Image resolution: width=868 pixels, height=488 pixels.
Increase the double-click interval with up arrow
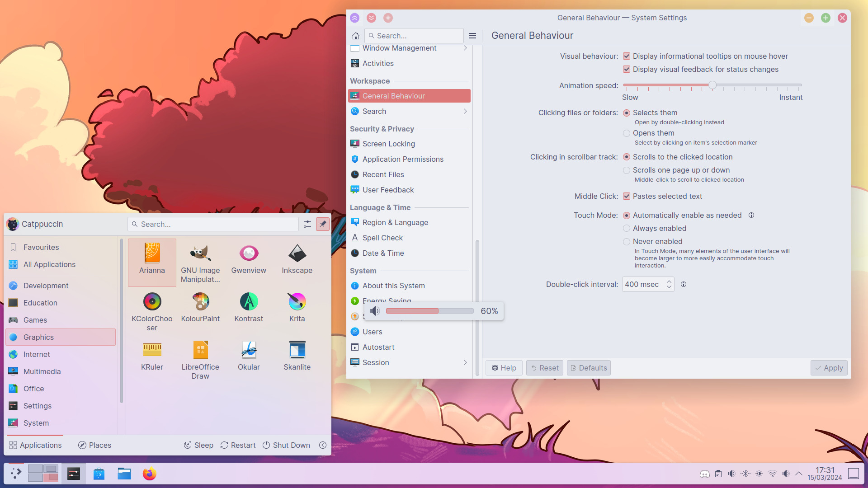[x=669, y=282]
